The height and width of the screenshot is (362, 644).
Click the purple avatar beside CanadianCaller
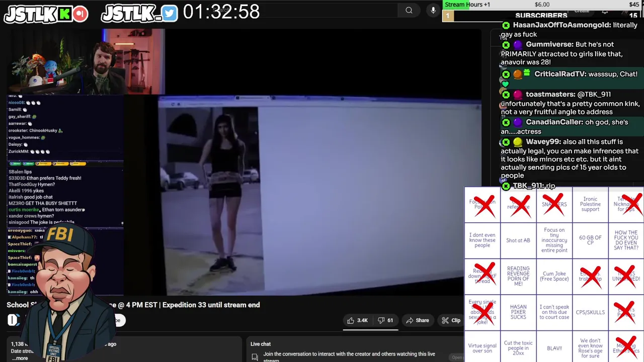pos(517,122)
